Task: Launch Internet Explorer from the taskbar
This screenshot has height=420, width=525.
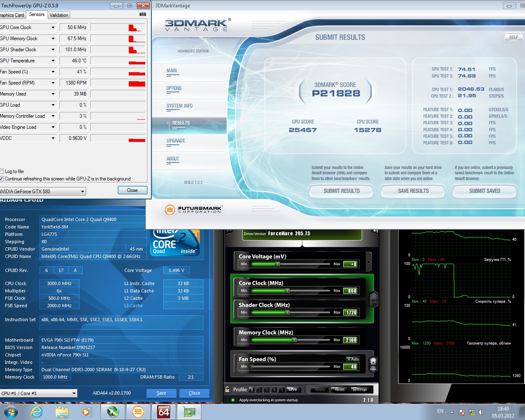Action: tap(37, 412)
